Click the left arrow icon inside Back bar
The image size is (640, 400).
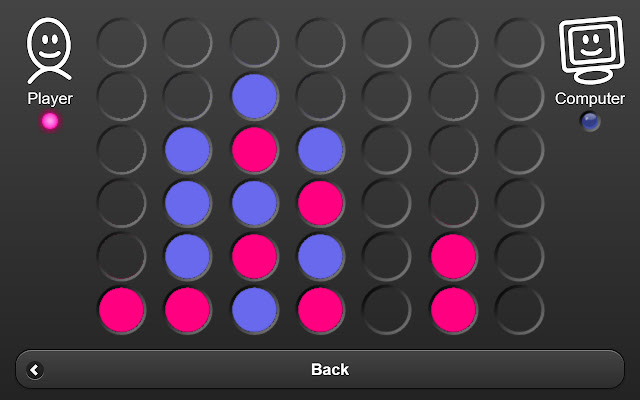(x=35, y=370)
